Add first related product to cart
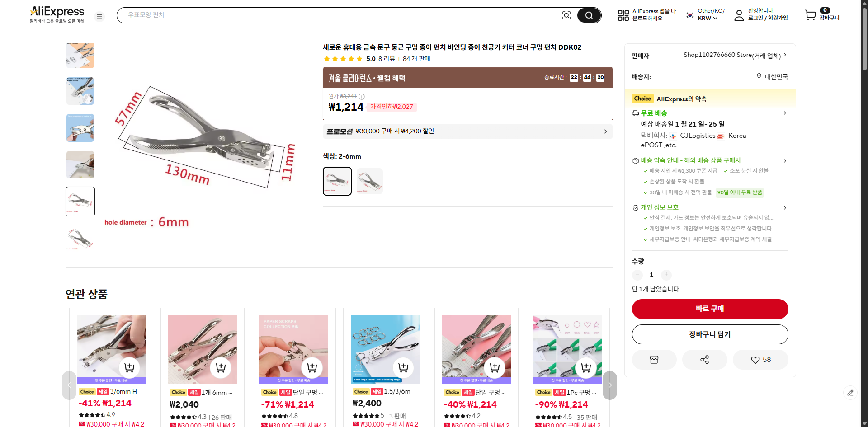The width and height of the screenshot is (868, 427). coord(129,368)
